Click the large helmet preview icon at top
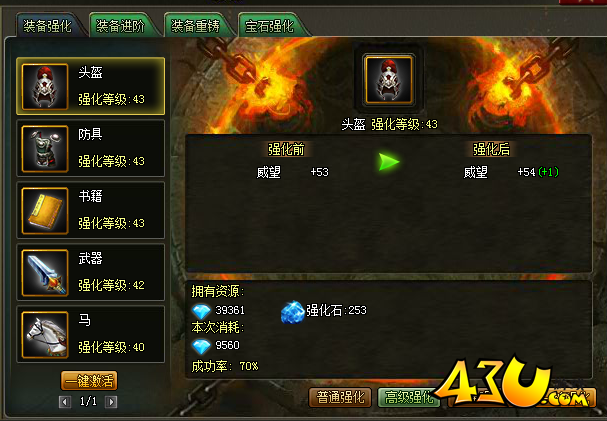 pos(389,80)
